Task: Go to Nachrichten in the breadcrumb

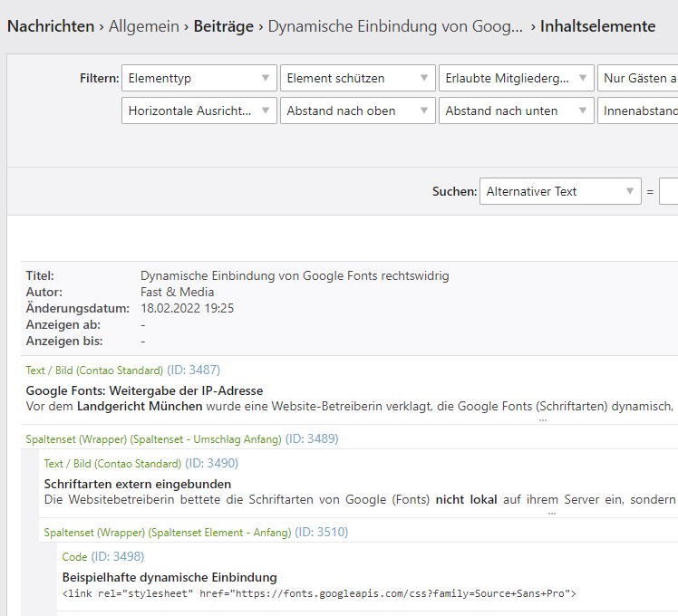Action: (51, 26)
